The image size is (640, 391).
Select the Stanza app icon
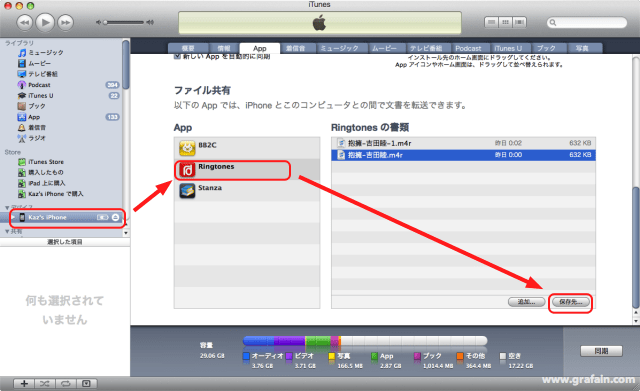(x=187, y=191)
